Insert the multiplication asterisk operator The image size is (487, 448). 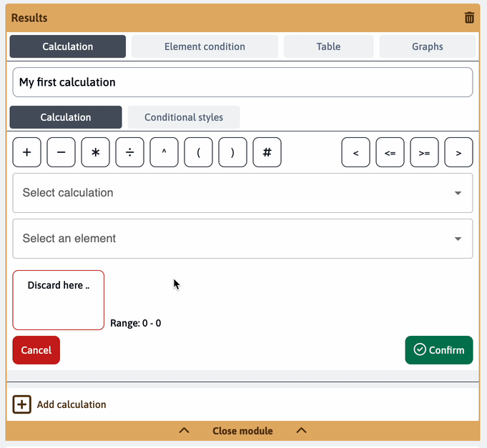tap(96, 152)
